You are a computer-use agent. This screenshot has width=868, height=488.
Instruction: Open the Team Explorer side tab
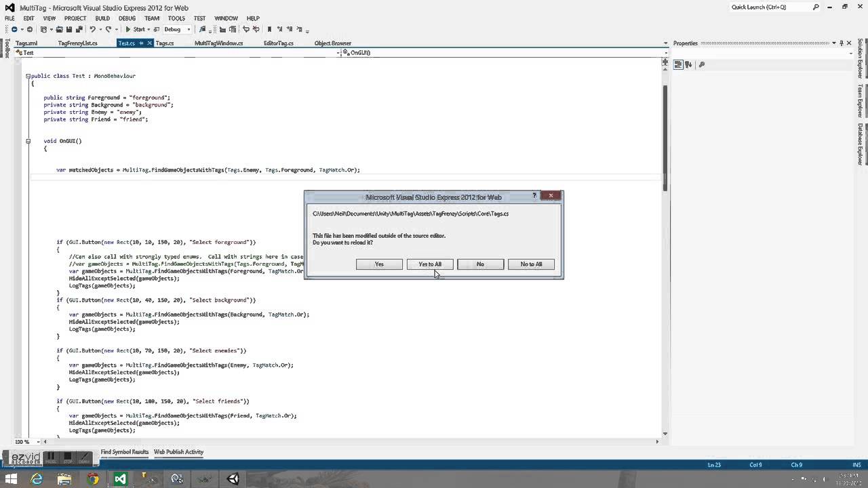tap(860, 100)
